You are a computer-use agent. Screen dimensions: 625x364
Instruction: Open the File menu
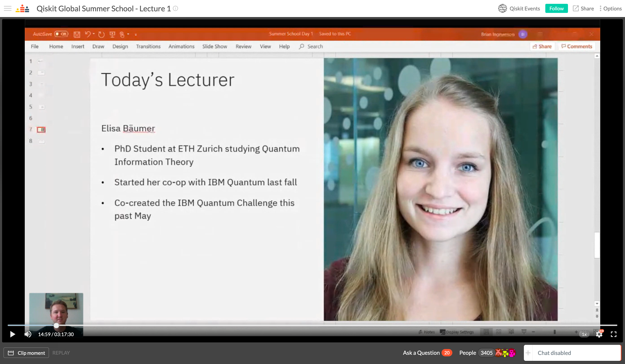click(x=35, y=46)
